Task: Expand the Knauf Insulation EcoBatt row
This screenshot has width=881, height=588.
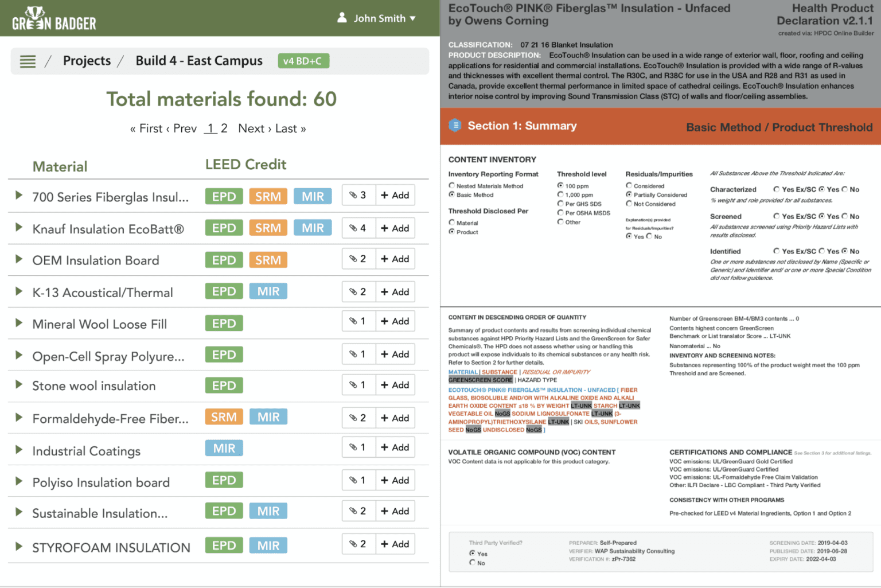Action: click(19, 227)
